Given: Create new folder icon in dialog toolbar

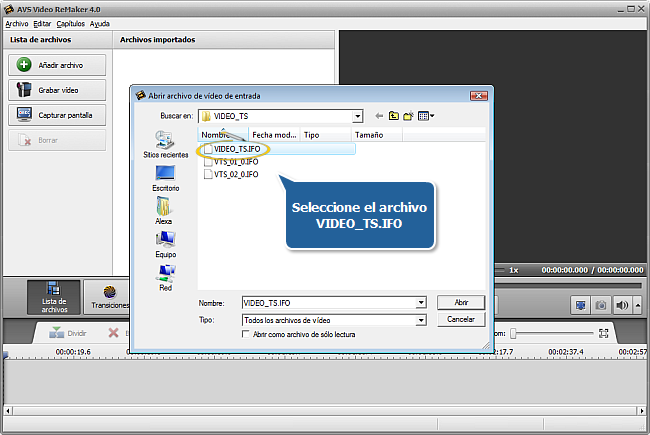Looking at the screenshot, I should (x=408, y=116).
